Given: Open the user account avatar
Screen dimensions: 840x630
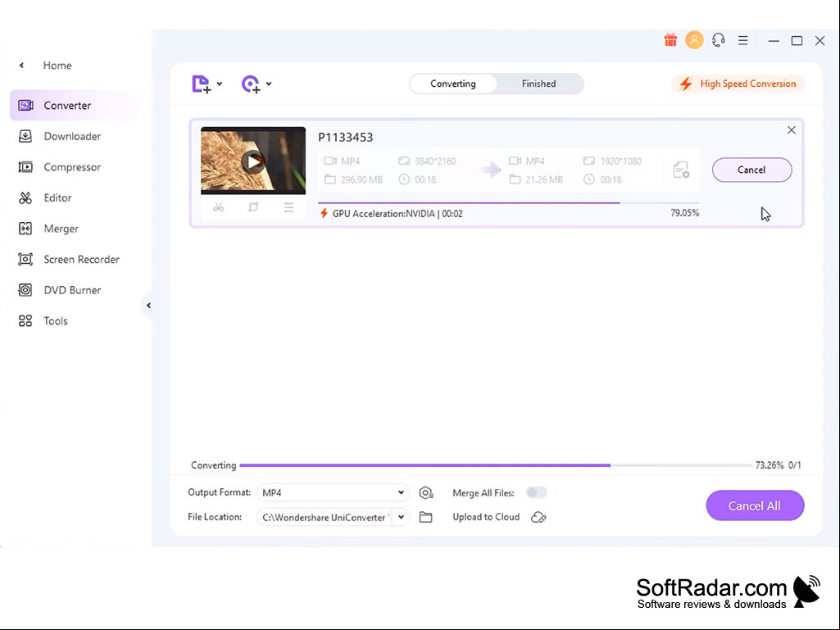Looking at the screenshot, I should coord(694,40).
